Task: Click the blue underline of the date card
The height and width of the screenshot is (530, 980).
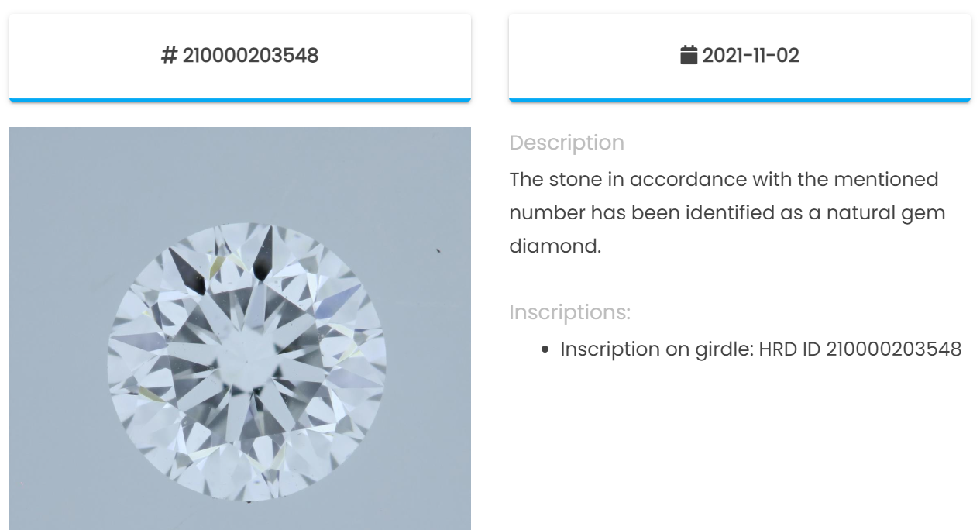Action: [x=740, y=99]
